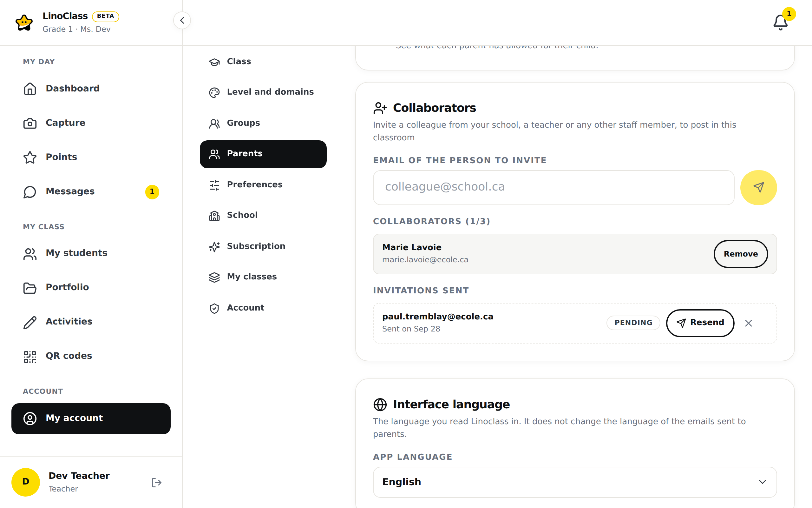Click the Dev Teacher avatar
812x508 pixels.
[25, 482]
